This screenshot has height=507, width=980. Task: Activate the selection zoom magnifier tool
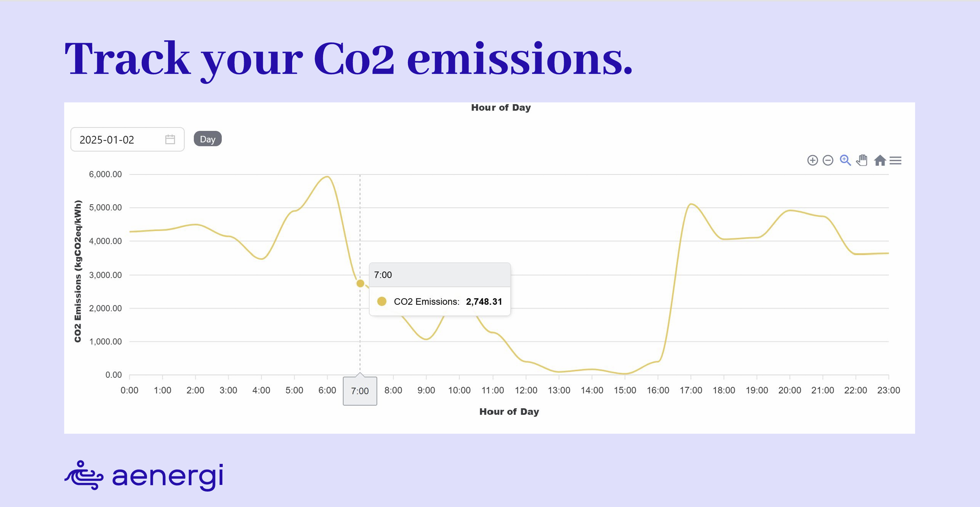click(x=845, y=160)
